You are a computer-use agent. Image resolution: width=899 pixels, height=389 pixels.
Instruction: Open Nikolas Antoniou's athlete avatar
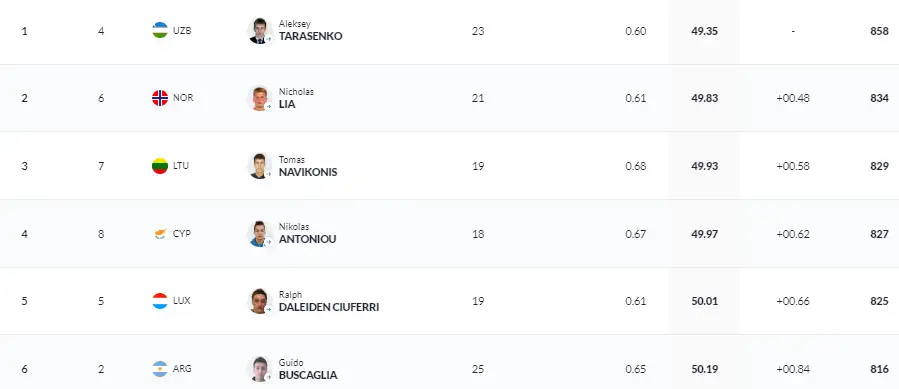(x=260, y=234)
